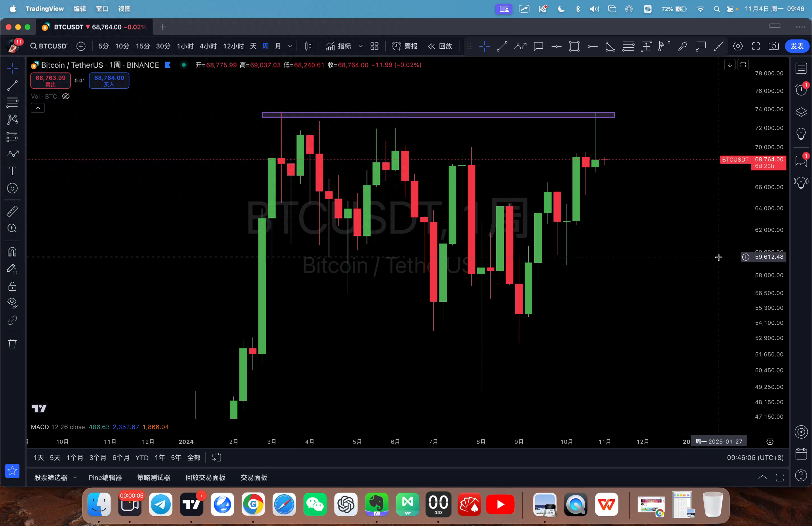Viewport: 812px width, 526px height.
Task: Open time axis settings gear
Action: [770, 442]
